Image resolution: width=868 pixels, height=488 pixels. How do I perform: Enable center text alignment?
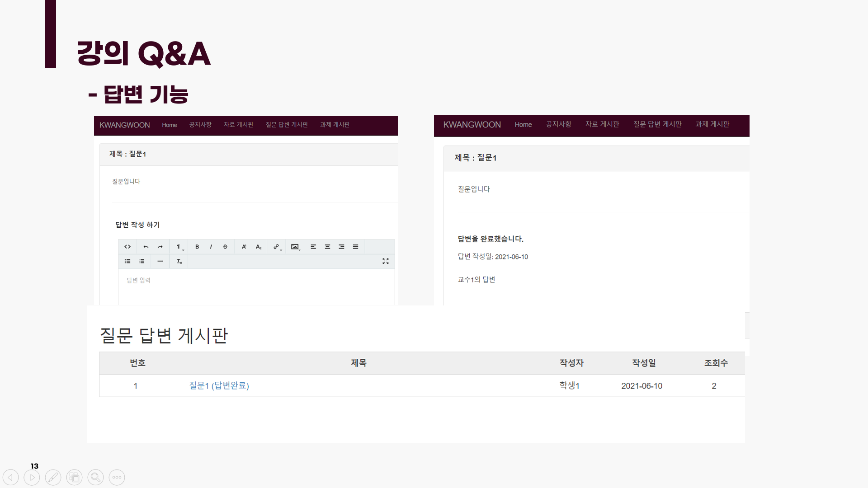pos(327,246)
